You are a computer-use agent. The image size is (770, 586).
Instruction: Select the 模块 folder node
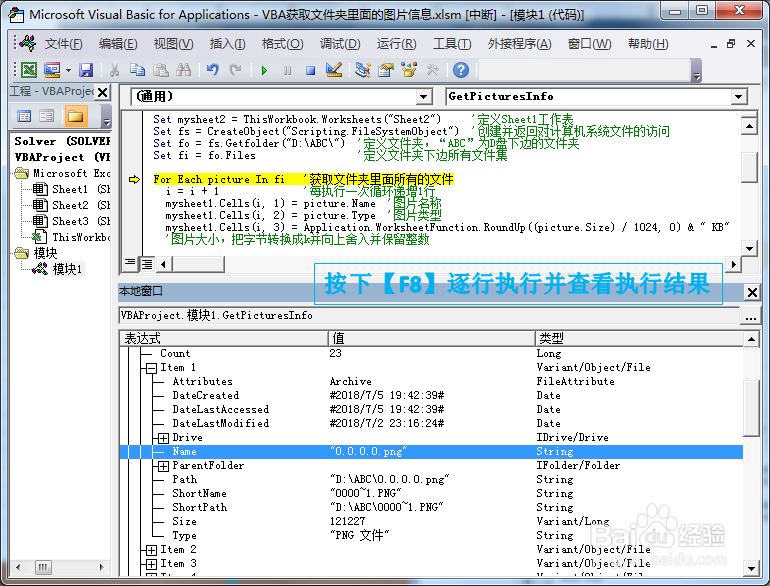click(45, 253)
